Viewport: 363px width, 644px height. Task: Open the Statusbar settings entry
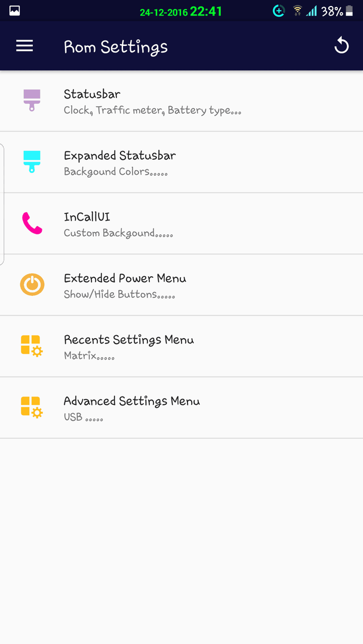(181, 101)
